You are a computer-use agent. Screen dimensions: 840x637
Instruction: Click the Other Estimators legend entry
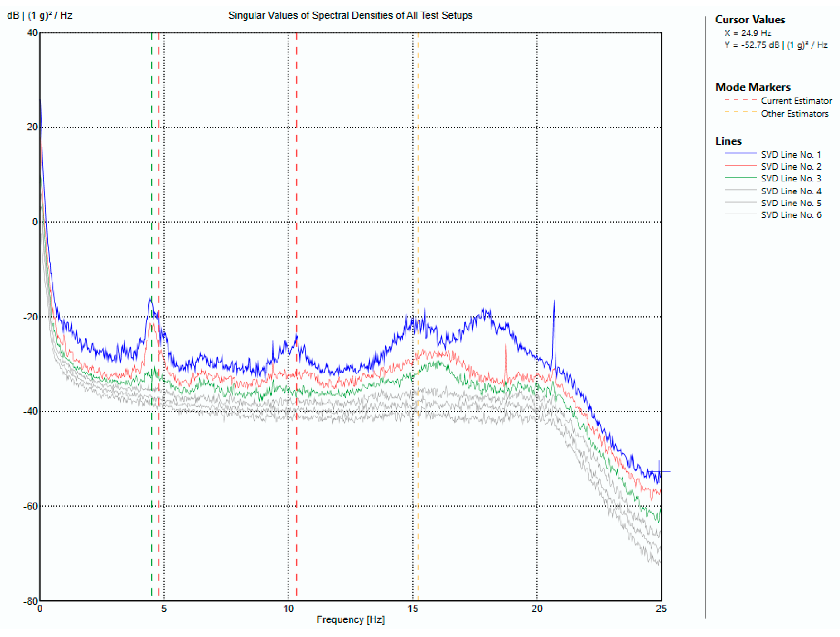point(795,114)
